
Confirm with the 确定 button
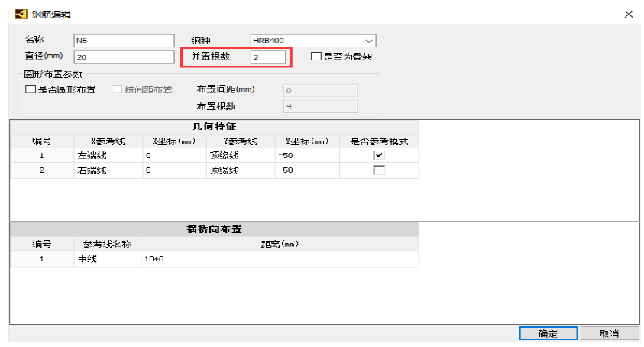point(549,333)
